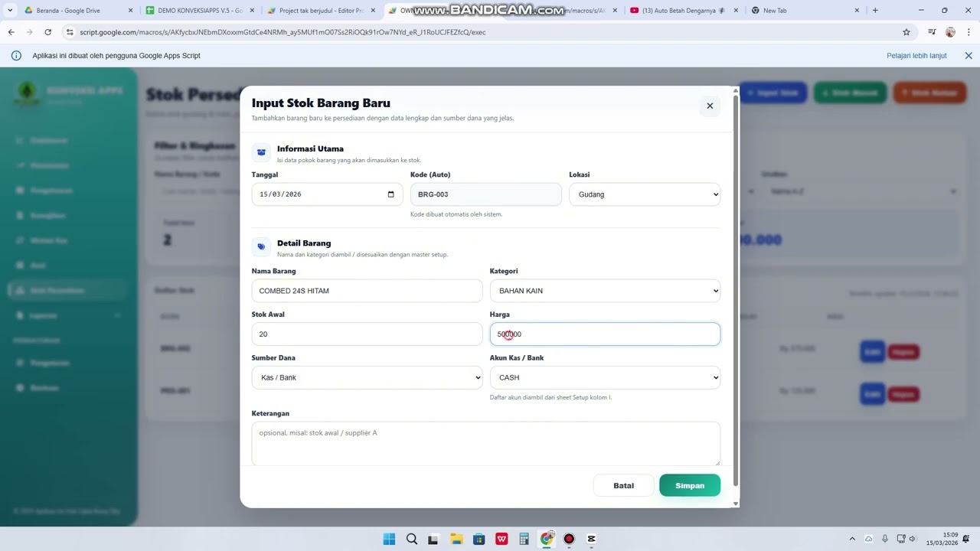
Task: Open the Windows Start menu
Action: click(389, 539)
